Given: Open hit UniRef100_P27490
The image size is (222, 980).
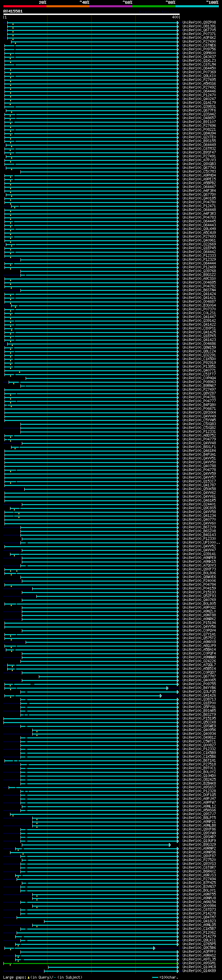Looking at the screenshot, I should coord(199,41).
